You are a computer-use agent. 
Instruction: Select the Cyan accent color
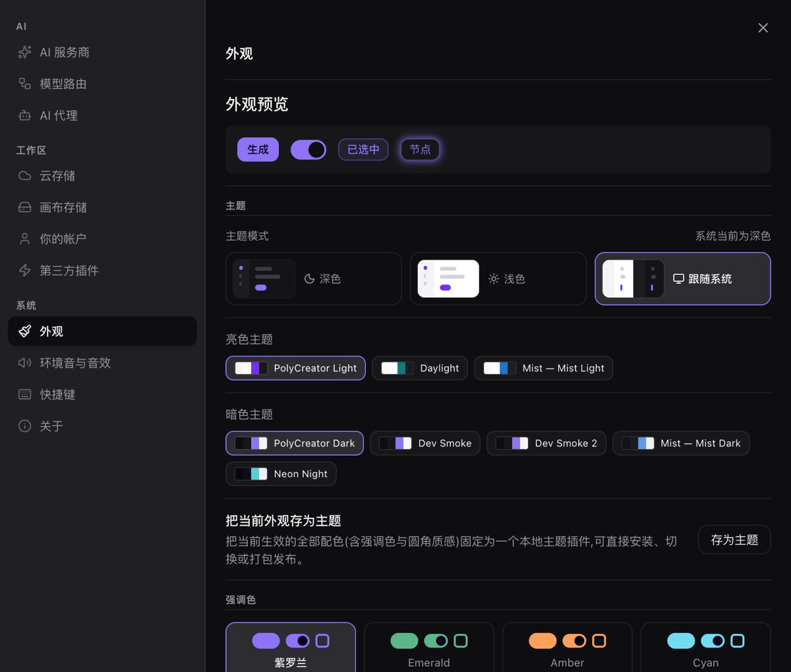706,648
